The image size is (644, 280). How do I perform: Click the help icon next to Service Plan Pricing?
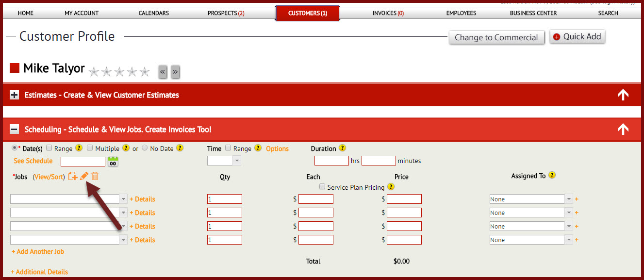click(x=391, y=187)
